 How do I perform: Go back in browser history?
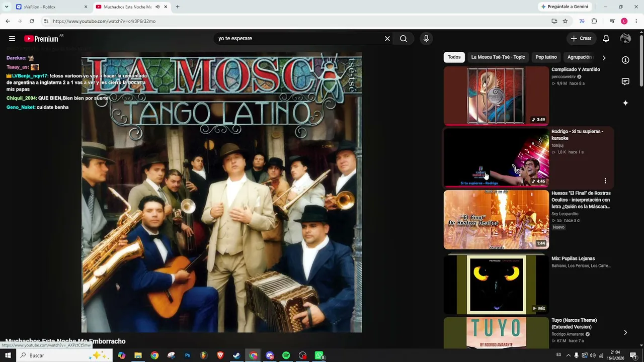pyautogui.click(x=8, y=21)
